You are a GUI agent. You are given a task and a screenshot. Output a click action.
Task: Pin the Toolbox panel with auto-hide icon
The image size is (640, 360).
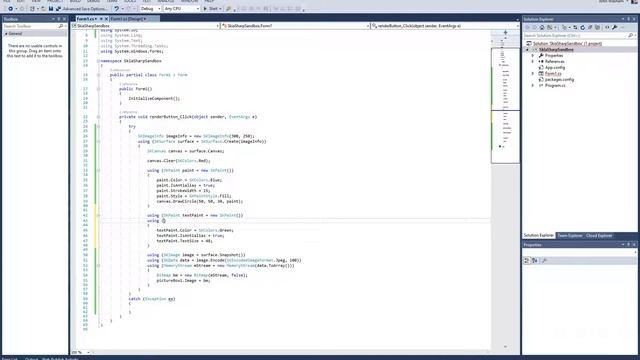click(x=58, y=19)
